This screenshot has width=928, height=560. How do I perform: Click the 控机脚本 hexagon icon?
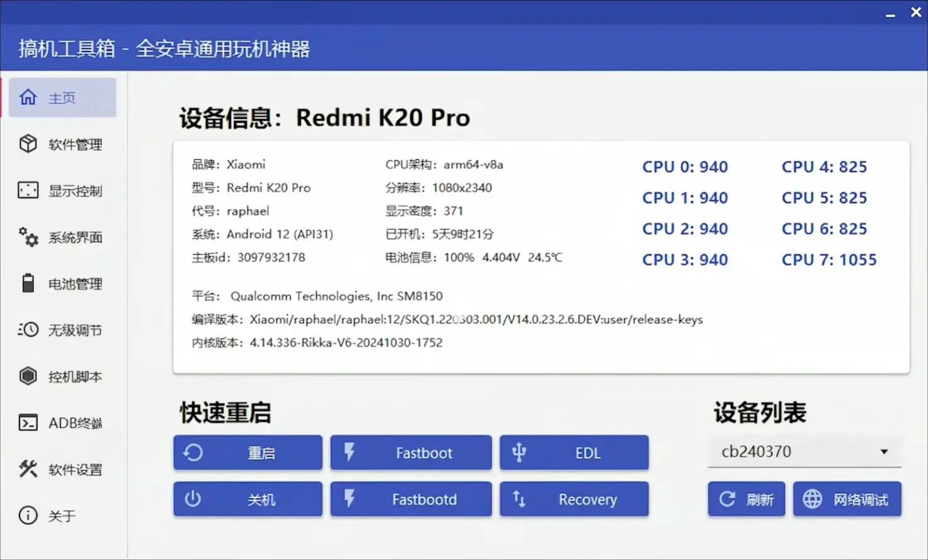coord(28,376)
